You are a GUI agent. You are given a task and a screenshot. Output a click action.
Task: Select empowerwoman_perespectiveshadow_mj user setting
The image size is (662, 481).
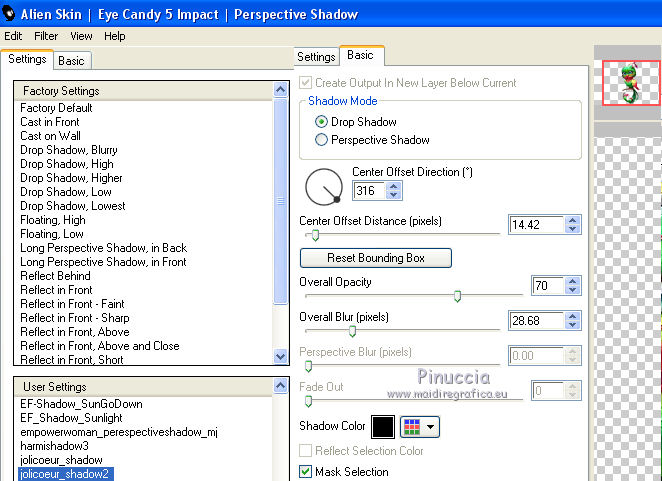pyautogui.click(x=119, y=432)
